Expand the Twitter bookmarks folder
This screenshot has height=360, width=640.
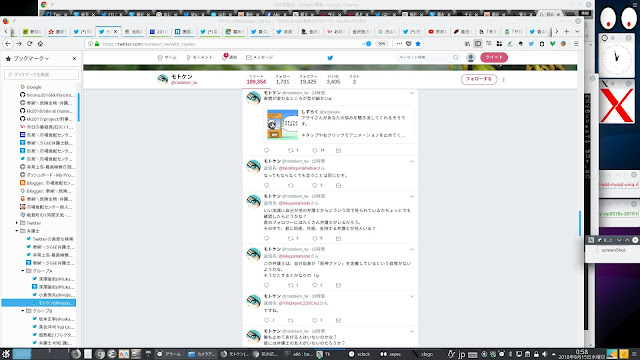point(17,223)
